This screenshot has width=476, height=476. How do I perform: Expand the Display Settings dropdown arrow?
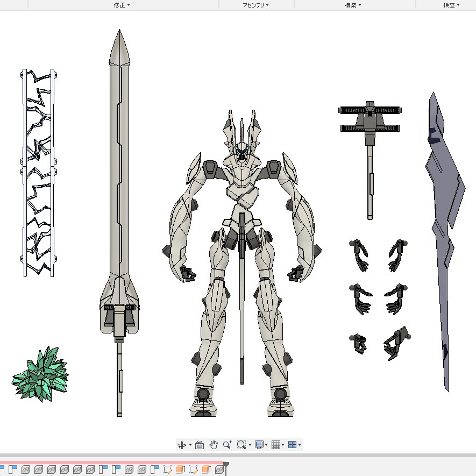pos(266,445)
